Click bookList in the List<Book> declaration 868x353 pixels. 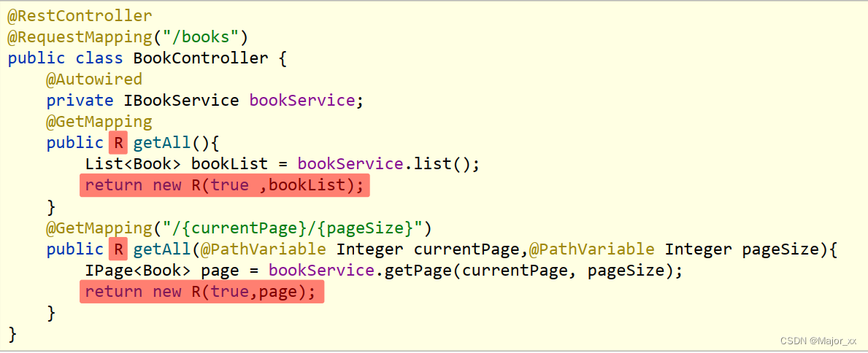click(x=229, y=164)
